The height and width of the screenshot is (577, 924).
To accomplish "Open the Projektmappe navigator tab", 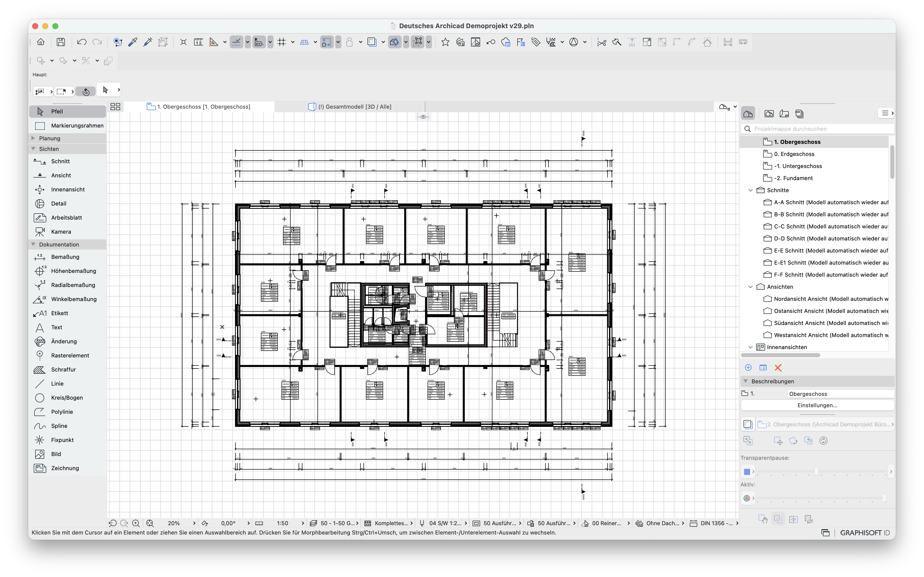I will click(748, 114).
